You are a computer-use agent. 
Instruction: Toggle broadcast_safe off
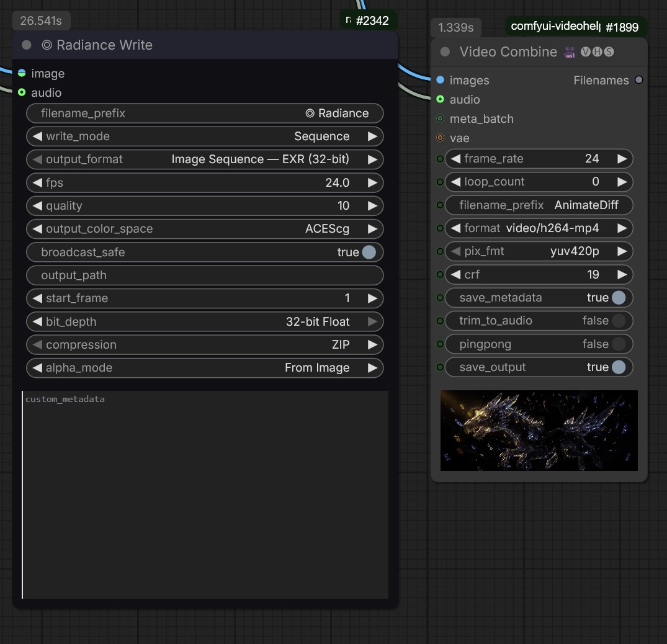[x=369, y=253]
